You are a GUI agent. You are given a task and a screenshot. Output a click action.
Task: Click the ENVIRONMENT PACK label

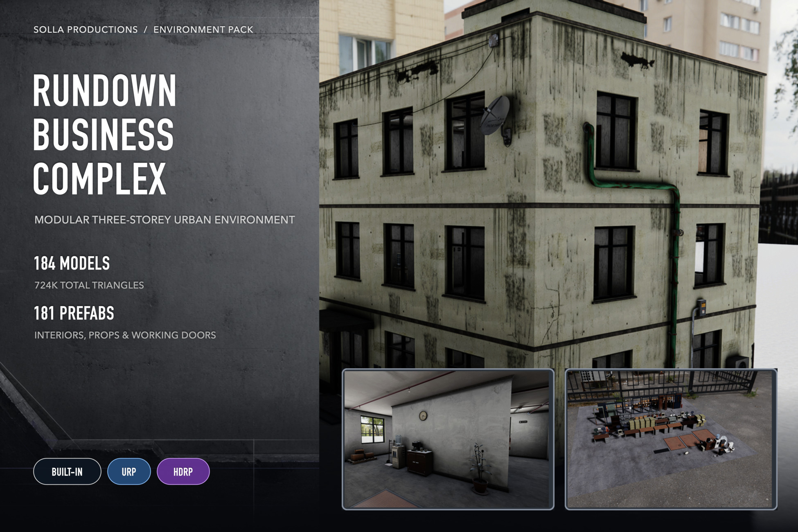(x=203, y=29)
